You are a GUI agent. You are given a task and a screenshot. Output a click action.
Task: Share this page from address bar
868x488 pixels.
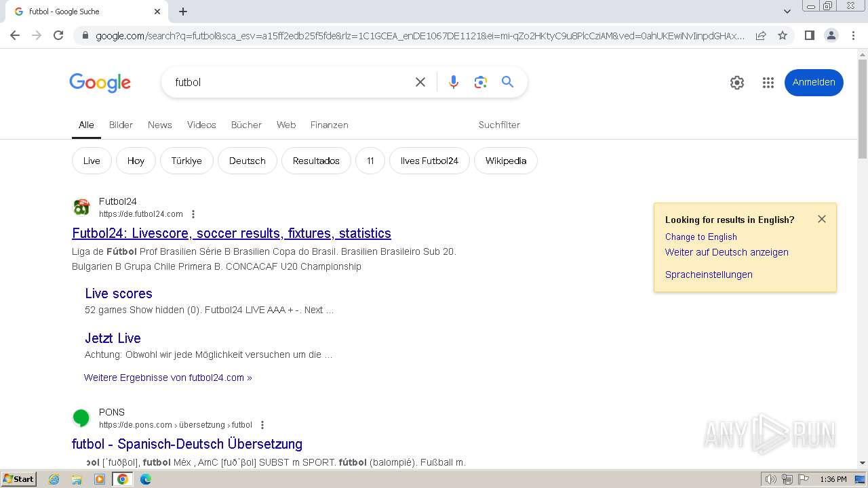click(761, 35)
